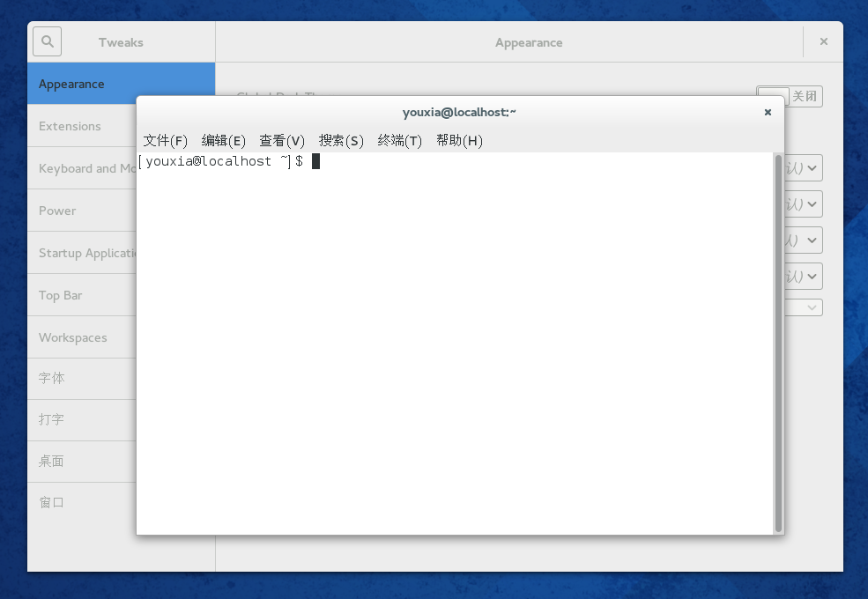
Task: Open the greyed-out fifth dropdown in Tweaks
Action: (804, 307)
